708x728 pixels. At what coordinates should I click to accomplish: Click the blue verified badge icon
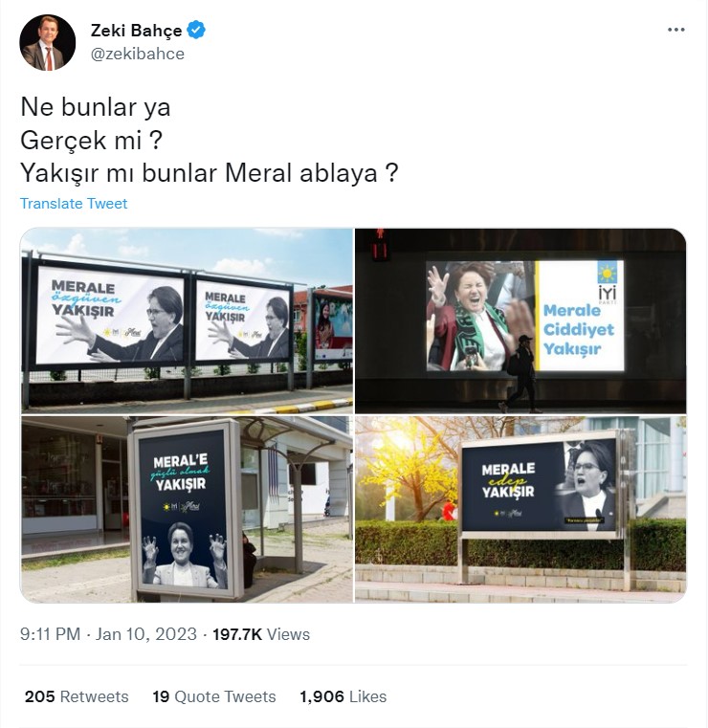196,31
